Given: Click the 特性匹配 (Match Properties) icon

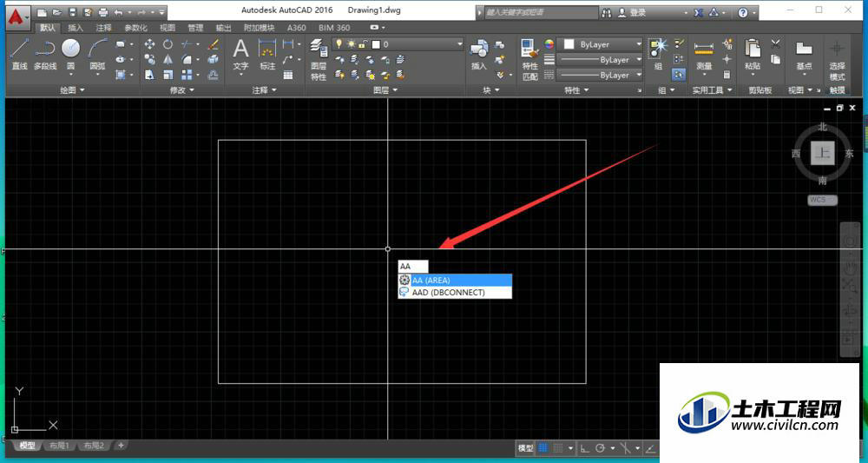Looking at the screenshot, I should [529, 60].
